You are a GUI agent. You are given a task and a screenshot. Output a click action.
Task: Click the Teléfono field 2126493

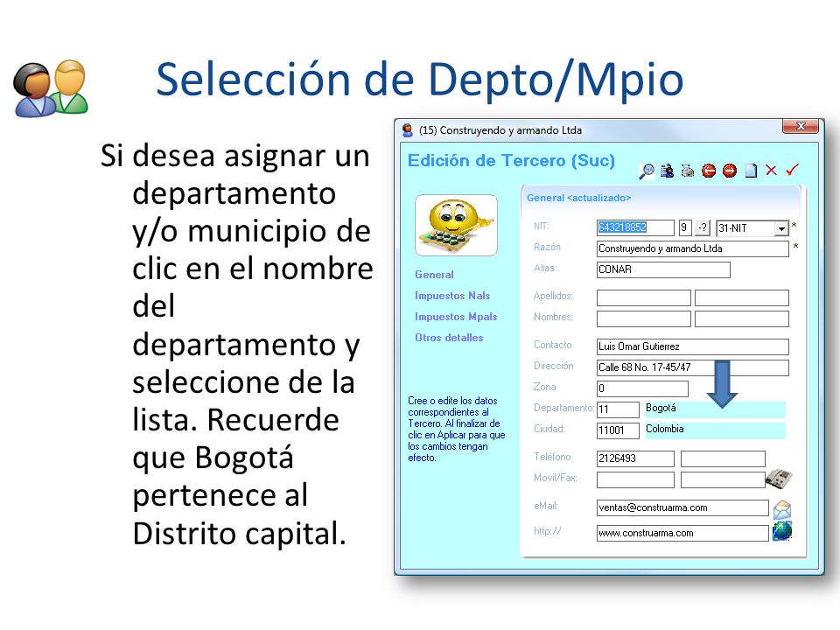pos(635,458)
